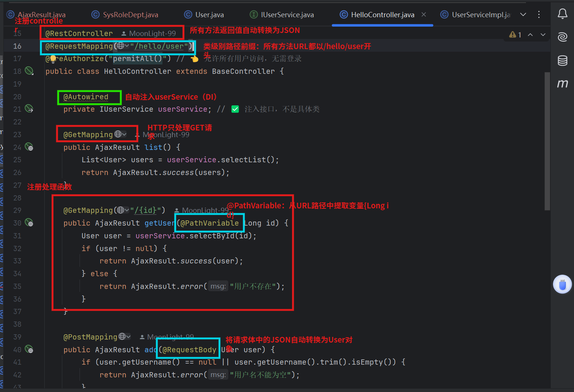Click the intention lightbulb on line 17
Screen dimensions: 574x392
coord(53,59)
